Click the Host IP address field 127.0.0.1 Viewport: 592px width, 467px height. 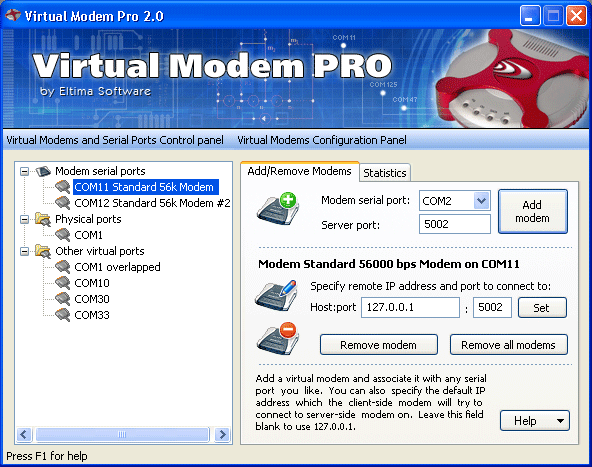[x=410, y=307]
